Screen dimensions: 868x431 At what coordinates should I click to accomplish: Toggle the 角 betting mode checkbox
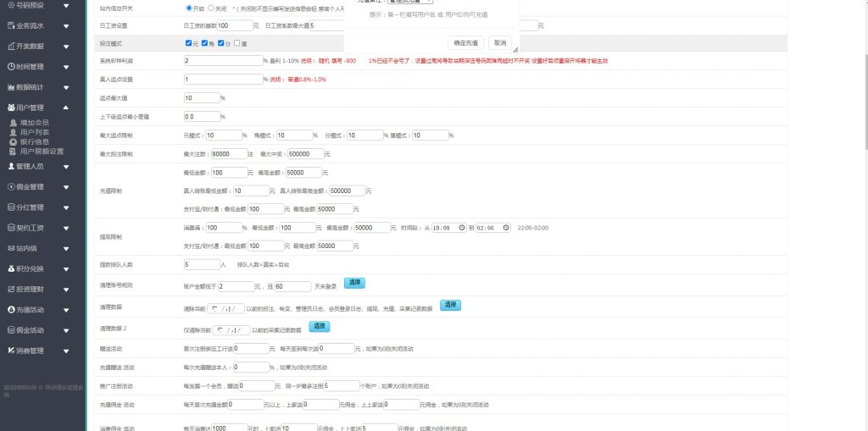[204, 43]
